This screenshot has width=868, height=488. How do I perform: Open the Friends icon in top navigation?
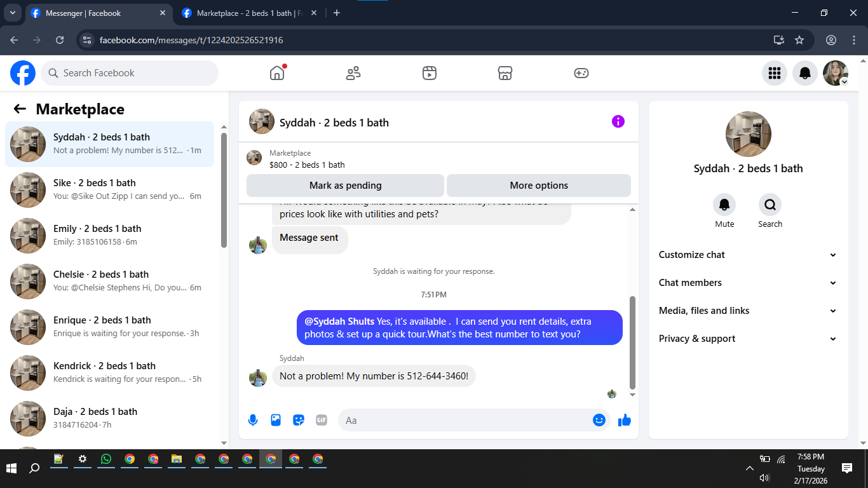[x=353, y=73]
